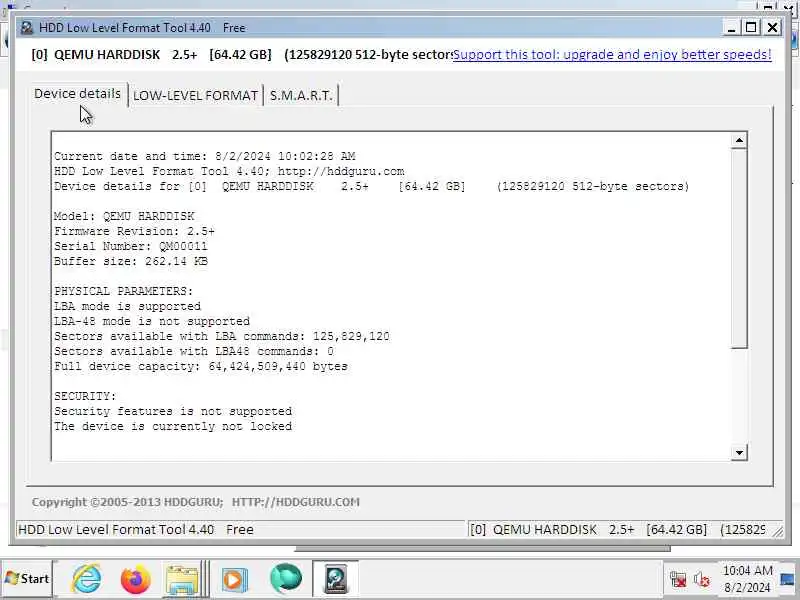The height and width of the screenshot is (600, 800).
Task: Click the Current date and time line
Action: [x=205, y=156]
